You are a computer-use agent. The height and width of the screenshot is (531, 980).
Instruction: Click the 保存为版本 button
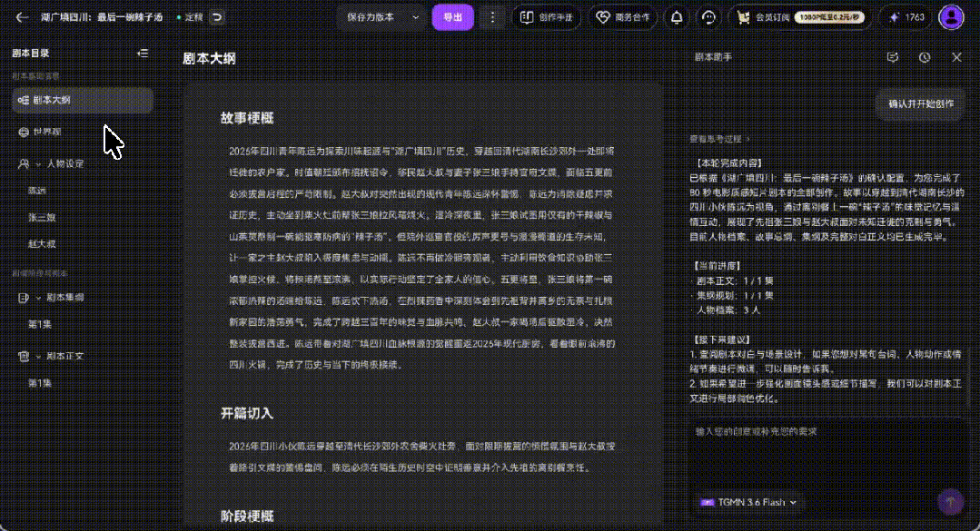(371, 17)
